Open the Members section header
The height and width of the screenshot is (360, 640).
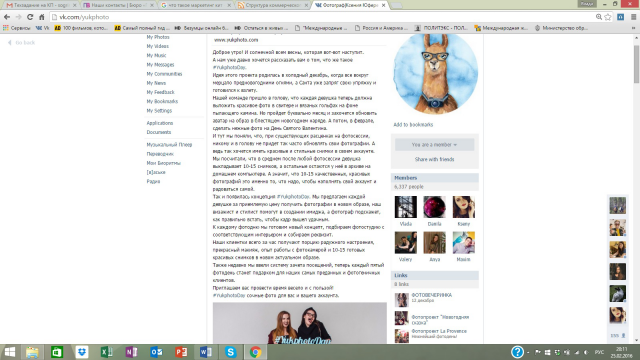click(435, 178)
